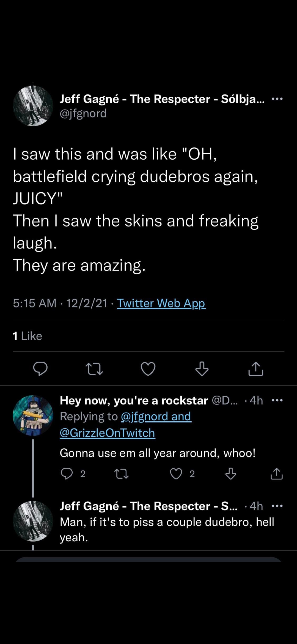297x644 pixels.
Task: Download the 'Hey now, you're a rockstar' reply
Action: point(230,474)
